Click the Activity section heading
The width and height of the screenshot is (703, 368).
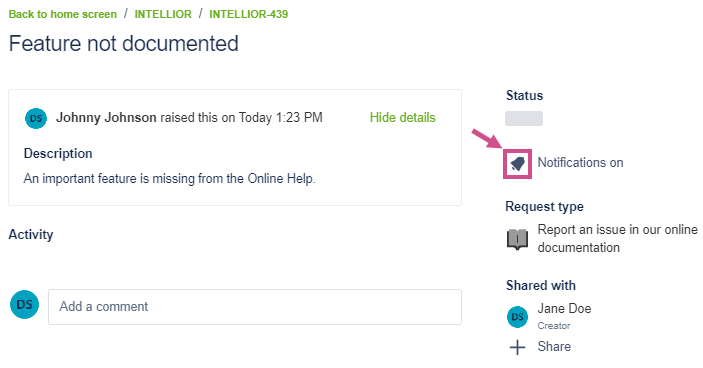coord(31,234)
